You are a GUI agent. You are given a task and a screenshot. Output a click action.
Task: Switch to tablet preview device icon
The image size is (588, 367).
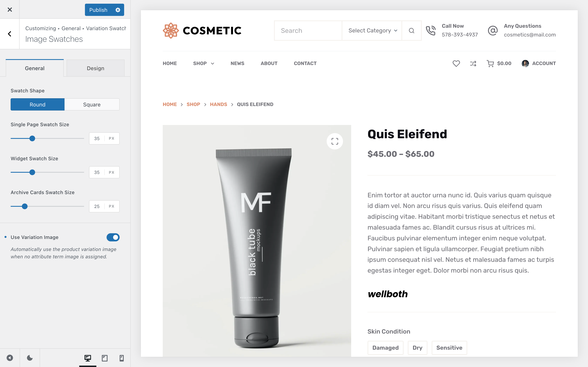point(105,358)
